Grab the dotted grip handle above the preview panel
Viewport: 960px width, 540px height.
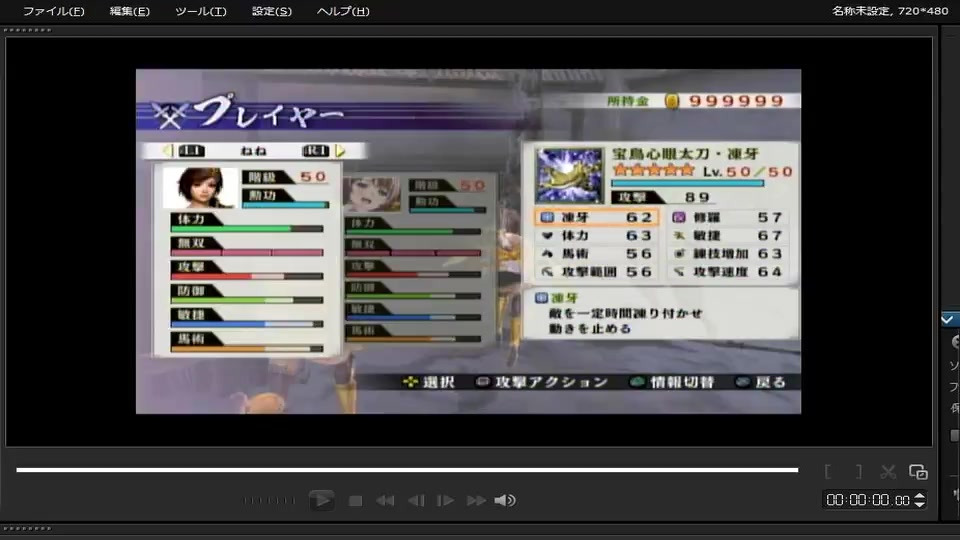[x=28, y=30]
